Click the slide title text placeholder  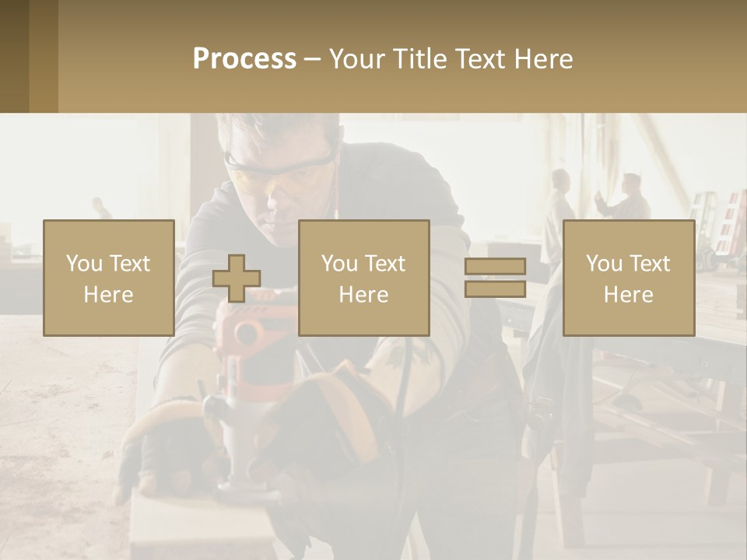pos(383,58)
